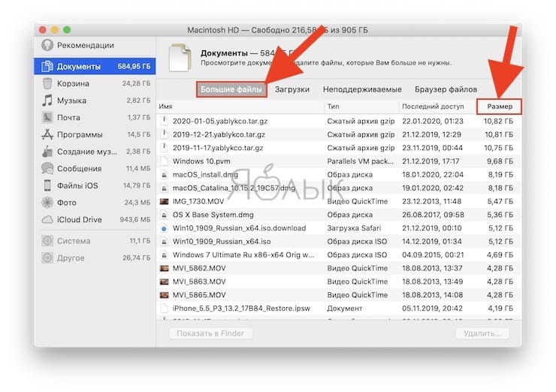Click the Файлы iOS phone icon
The height and width of the screenshot is (392, 556).
tap(47, 185)
